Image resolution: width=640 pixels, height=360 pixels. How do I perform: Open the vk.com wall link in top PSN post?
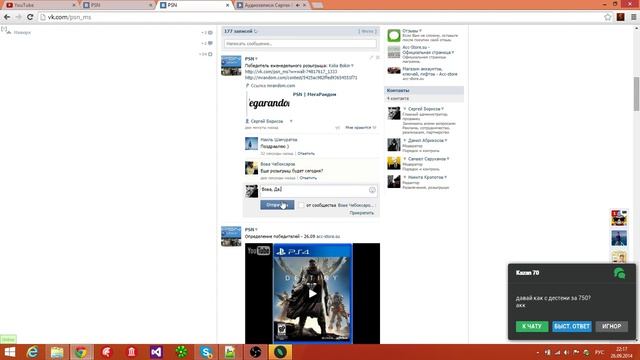[291, 71]
